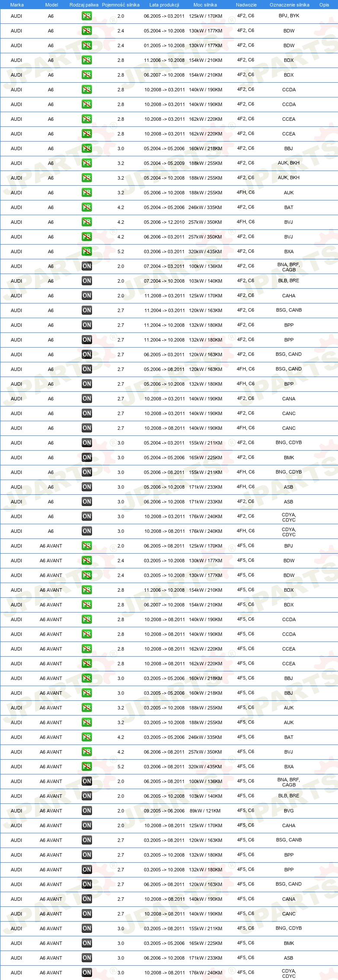Select CAHA engine code in A6 AVANT row
Screen dimensions: 338x980
click(289, 825)
